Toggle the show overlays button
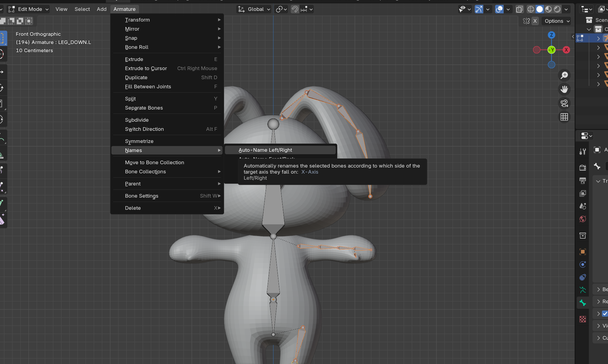The image size is (608, 364). click(x=499, y=9)
